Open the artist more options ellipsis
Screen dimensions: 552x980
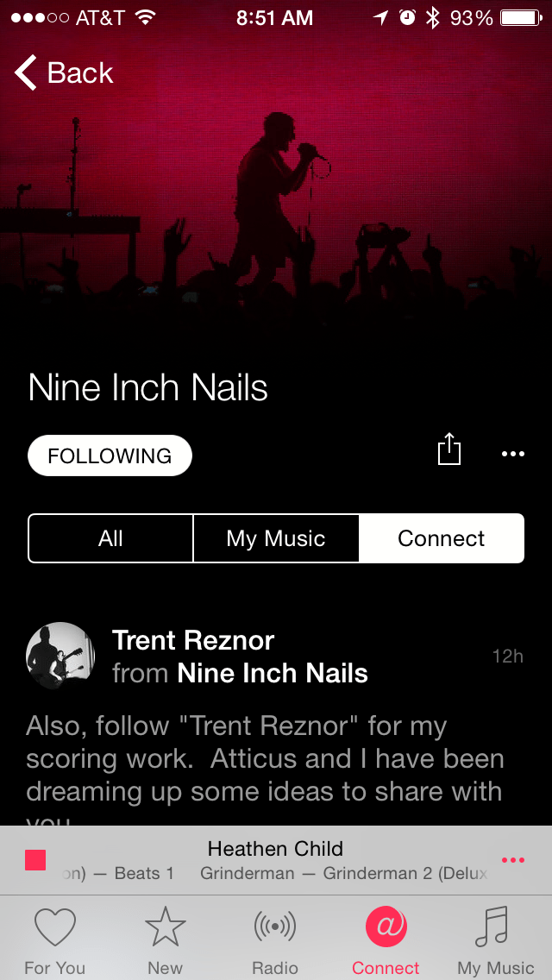(x=513, y=455)
